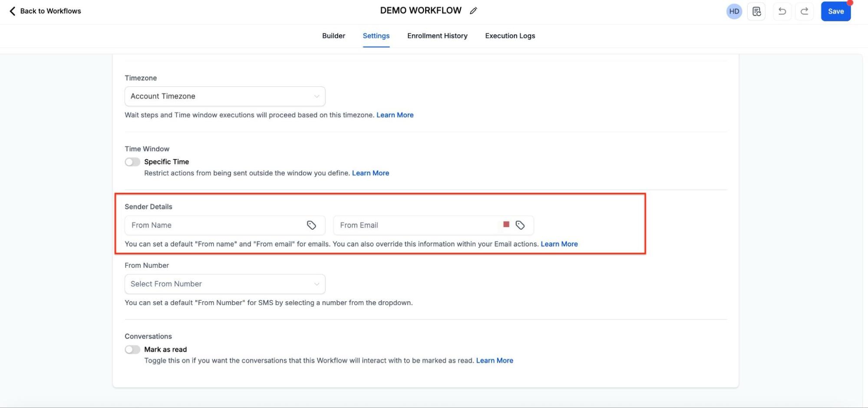Click the undo arrow icon
The height and width of the screenshot is (408, 868).
pyautogui.click(x=782, y=11)
